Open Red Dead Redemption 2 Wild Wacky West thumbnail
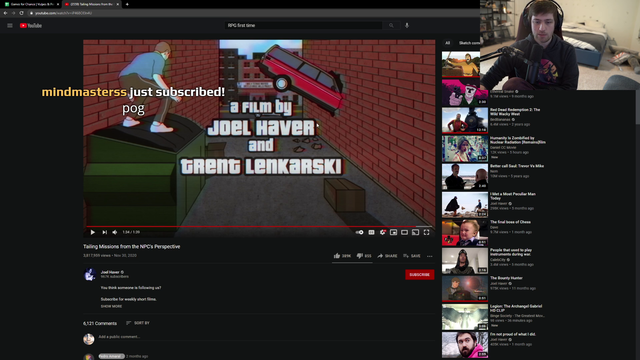640x360 pixels. 465,120
